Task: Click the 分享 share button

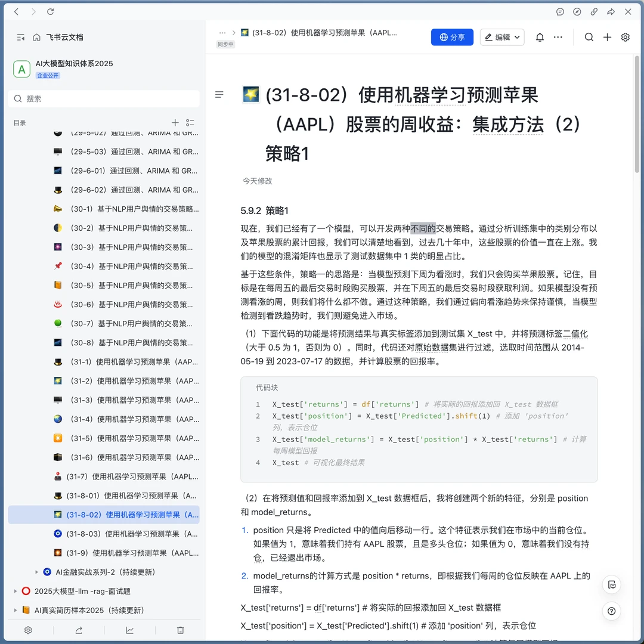Action: 452,37
